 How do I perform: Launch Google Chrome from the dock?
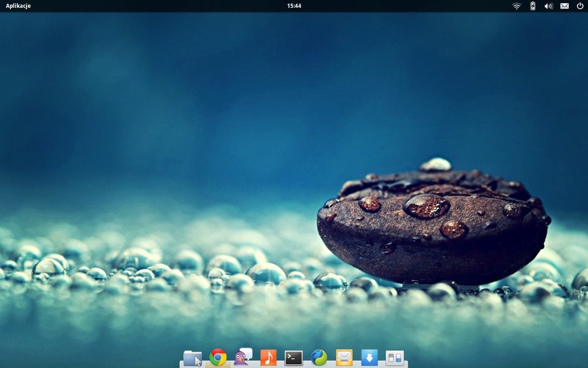(218, 358)
